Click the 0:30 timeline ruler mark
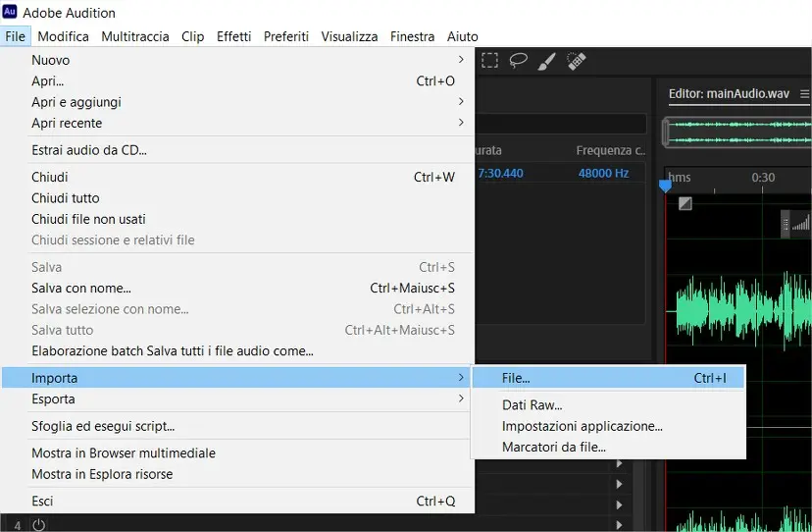Image resolution: width=812 pixels, height=532 pixels. click(763, 178)
